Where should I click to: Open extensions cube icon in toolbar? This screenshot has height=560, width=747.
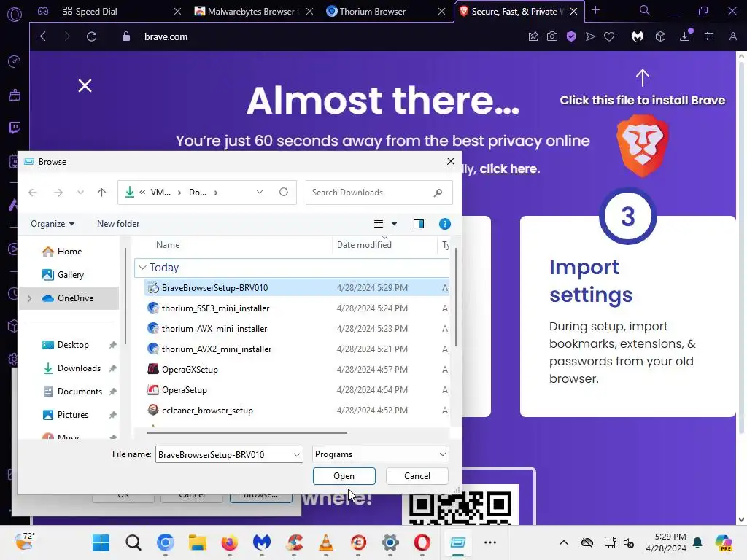660,36
